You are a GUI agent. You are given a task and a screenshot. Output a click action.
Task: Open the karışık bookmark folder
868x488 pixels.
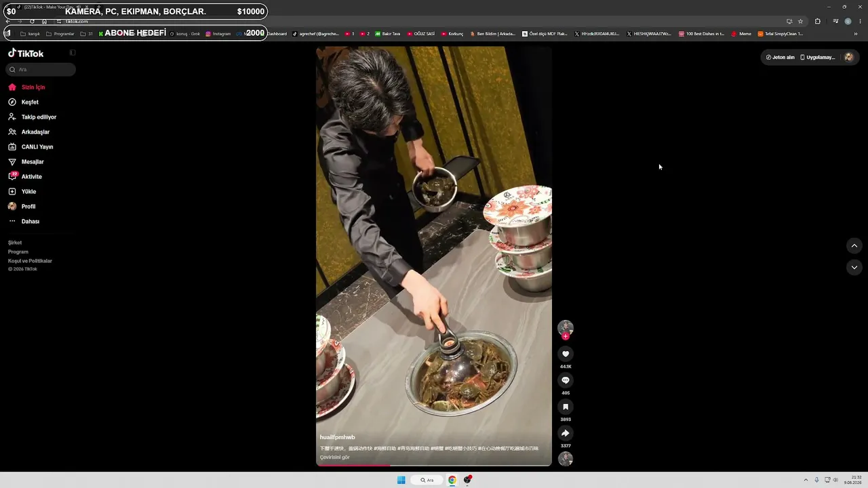[31, 34]
